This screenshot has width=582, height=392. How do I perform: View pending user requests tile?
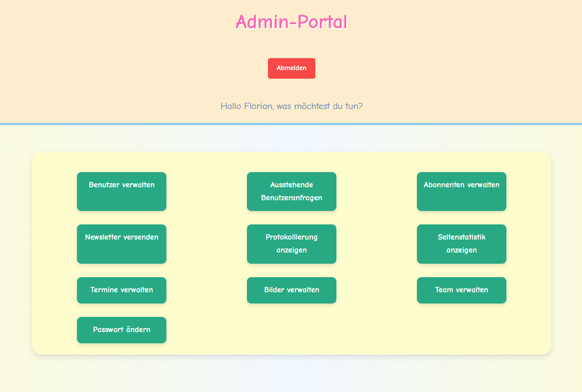point(292,191)
